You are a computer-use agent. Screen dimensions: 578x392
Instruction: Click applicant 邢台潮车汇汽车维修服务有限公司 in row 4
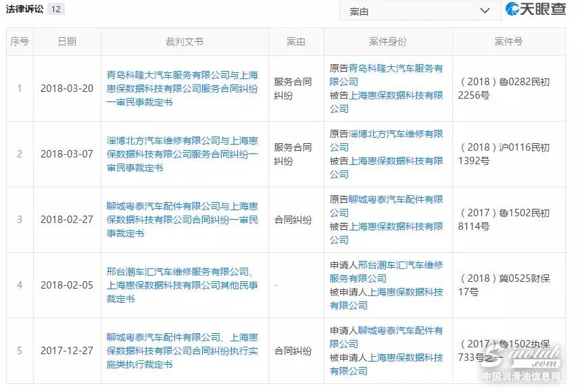pos(400,266)
